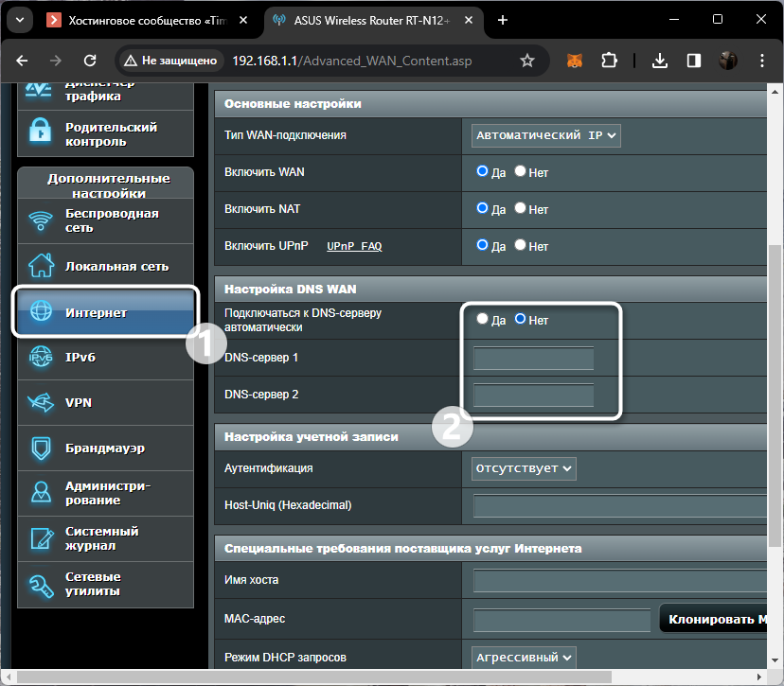Screen dimensions: 784x686
Task: Select the IPv6 sidebar icon
Action: pos(41,358)
